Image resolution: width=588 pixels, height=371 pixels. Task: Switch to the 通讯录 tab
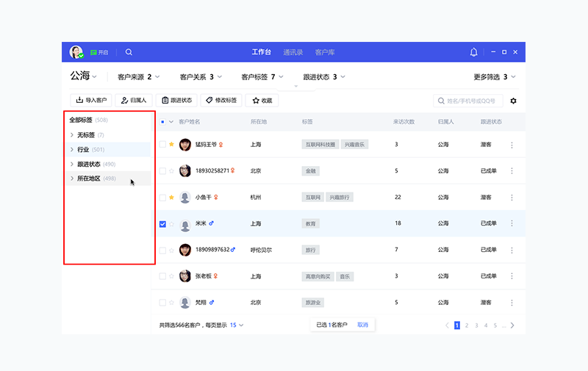[293, 52]
